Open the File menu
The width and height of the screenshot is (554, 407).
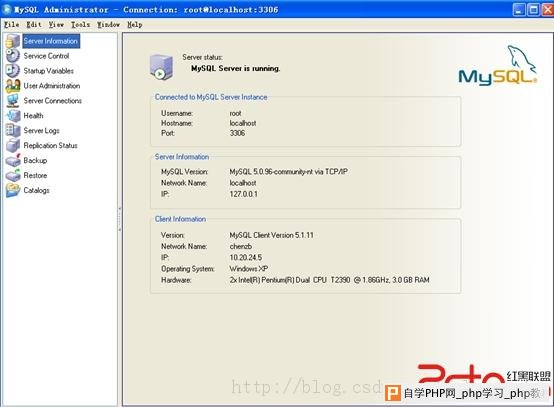click(11, 25)
